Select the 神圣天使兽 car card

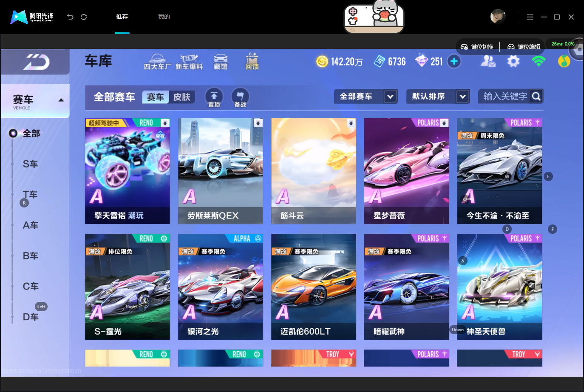pyautogui.click(x=499, y=287)
